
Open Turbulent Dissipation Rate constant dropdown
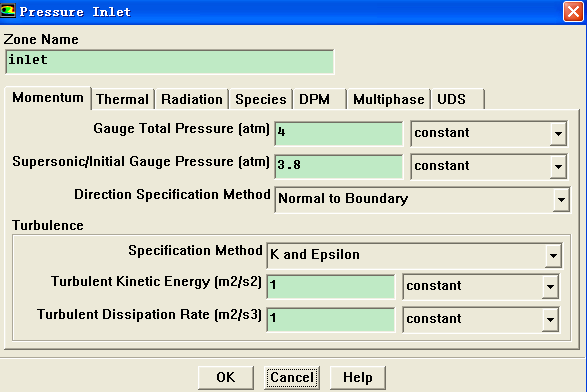point(481,319)
